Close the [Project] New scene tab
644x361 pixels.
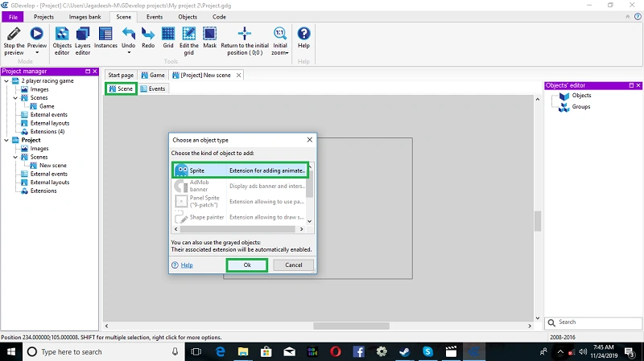coord(238,75)
